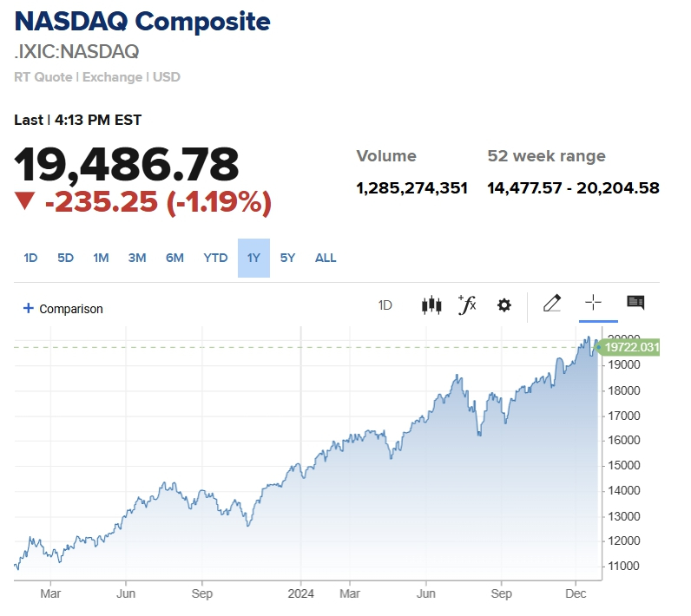This screenshot has height=616, width=691.
Task: Select the pencil drawing tool
Action: coord(551,303)
